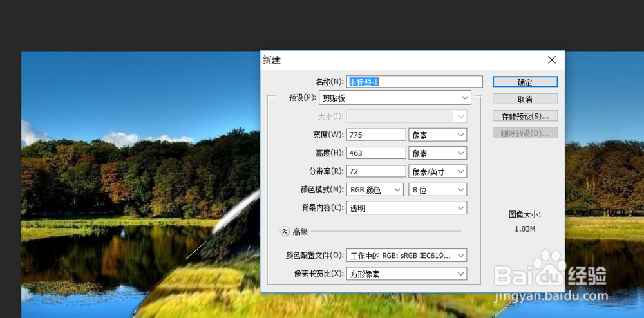The image size is (644, 318).
Task: Click the 确定 button
Action: click(525, 82)
